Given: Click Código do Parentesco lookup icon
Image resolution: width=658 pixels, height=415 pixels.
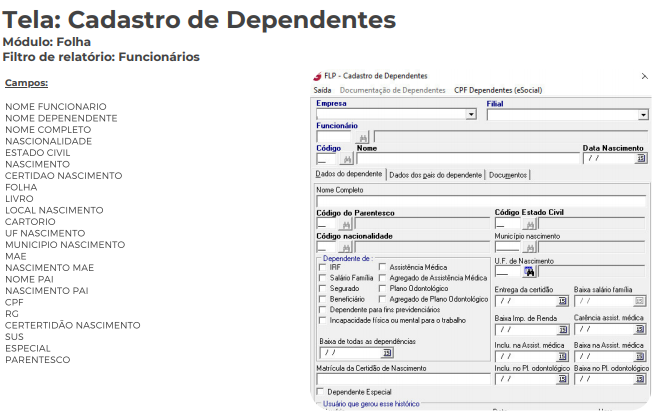Looking at the screenshot, I should 345,225.
